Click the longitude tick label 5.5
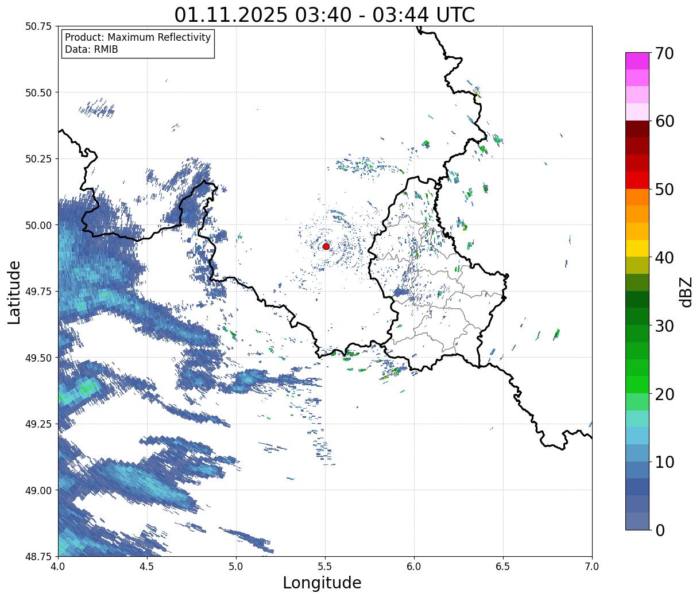Viewport: 700px width, 597px height. pyautogui.click(x=325, y=566)
